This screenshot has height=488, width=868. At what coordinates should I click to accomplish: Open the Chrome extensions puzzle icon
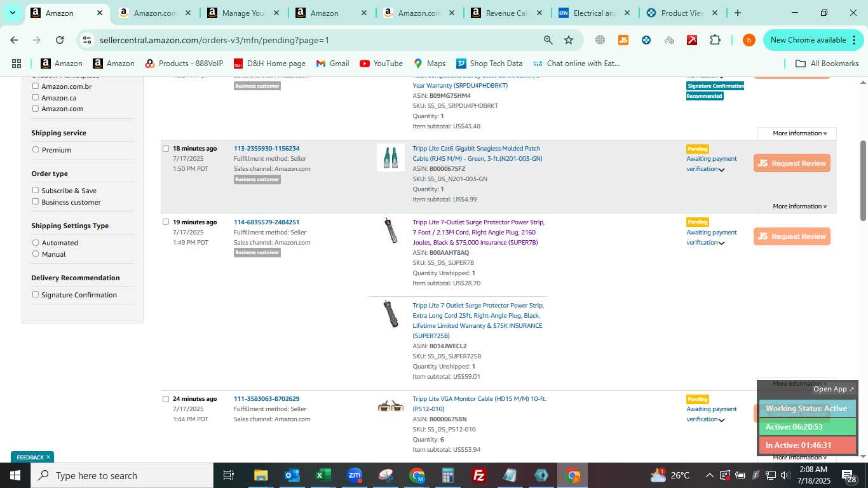715,40
